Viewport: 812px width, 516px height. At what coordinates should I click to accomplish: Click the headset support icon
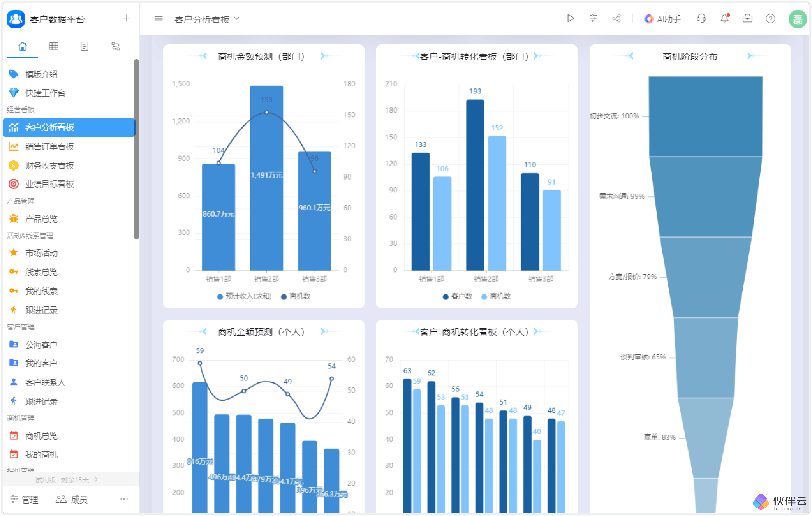pos(701,19)
